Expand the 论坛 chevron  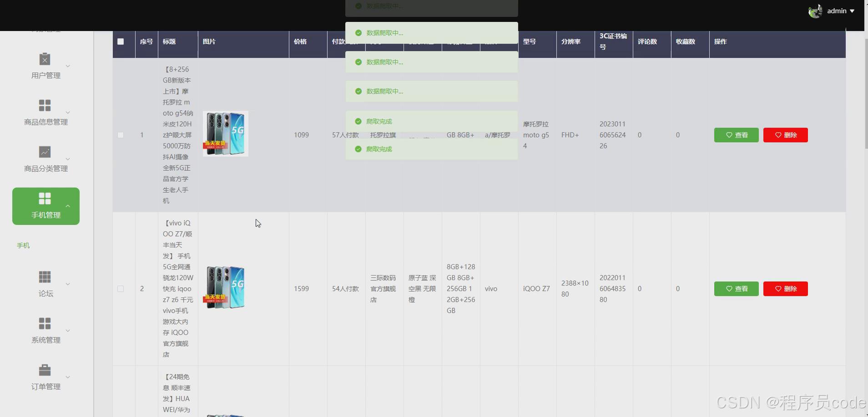coord(68,284)
